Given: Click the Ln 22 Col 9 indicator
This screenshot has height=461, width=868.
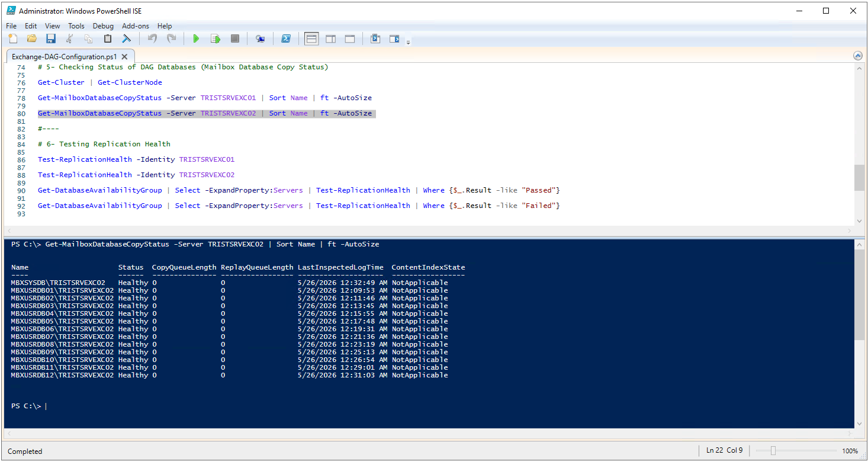Looking at the screenshot, I should click(x=725, y=451).
